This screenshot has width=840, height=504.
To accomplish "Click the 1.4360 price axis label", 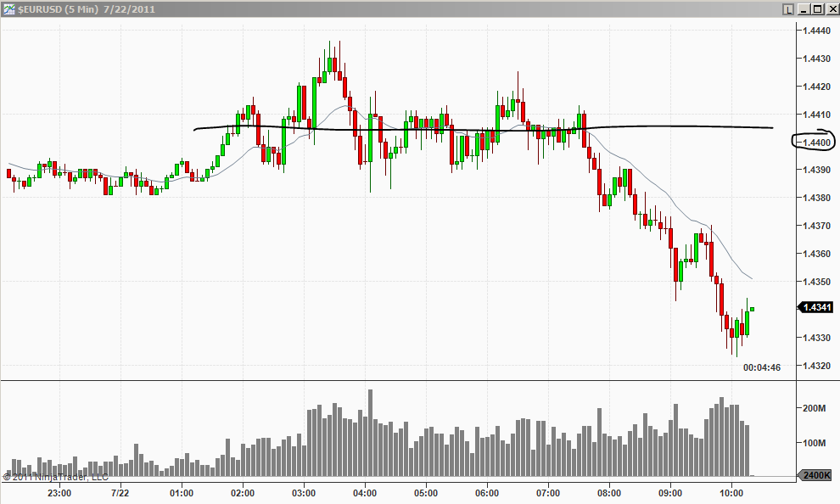I will tap(816, 254).
